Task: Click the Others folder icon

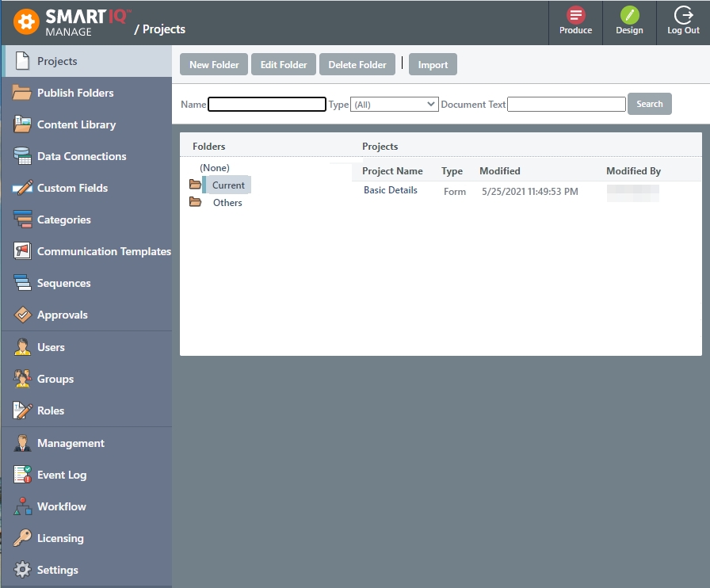Action: [x=195, y=201]
